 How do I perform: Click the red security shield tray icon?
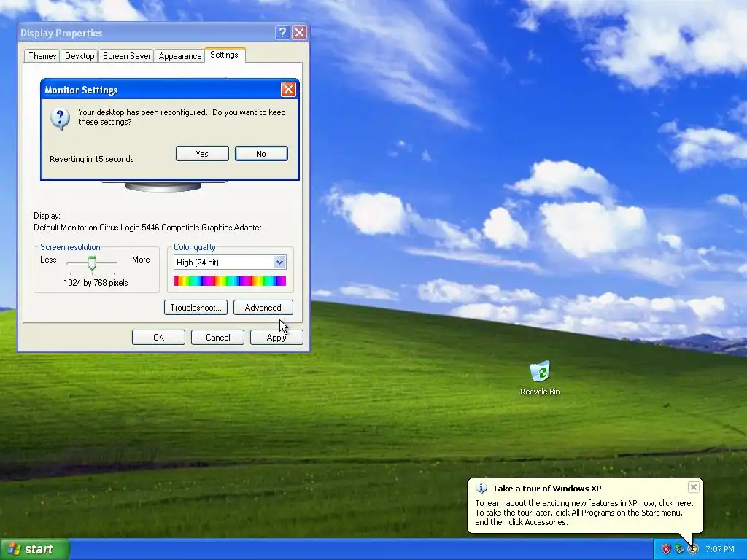(666, 549)
